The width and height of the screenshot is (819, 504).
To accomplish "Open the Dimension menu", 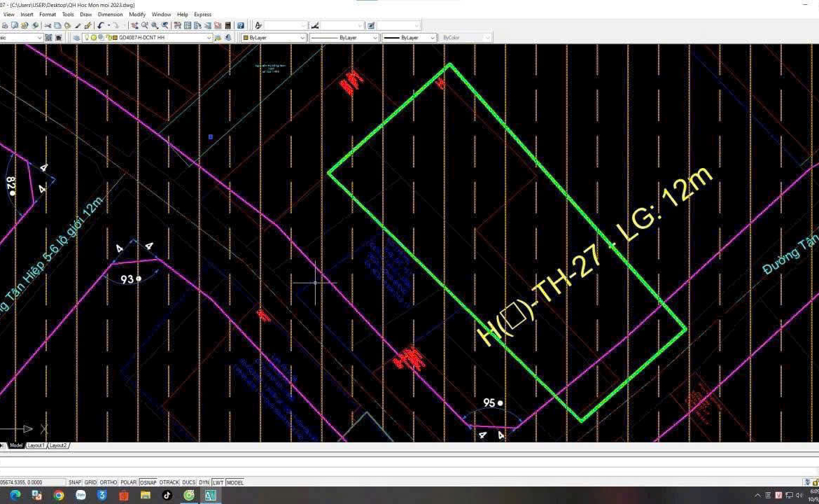I will (x=110, y=14).
